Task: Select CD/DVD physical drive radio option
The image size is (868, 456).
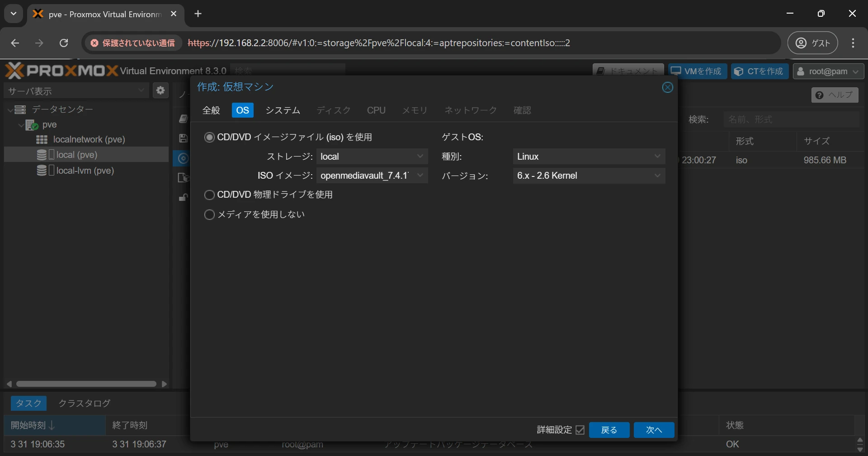Action: click(x=209, y=195)
